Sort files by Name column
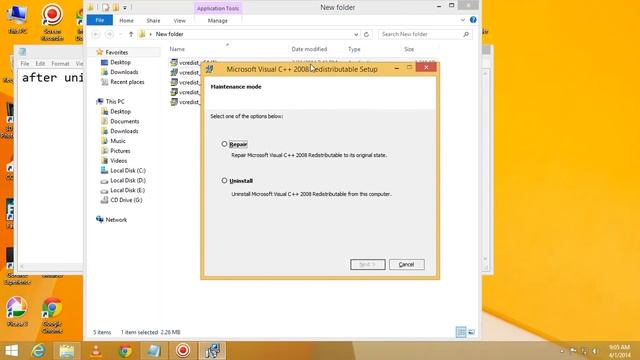Image resolution: width=640 pixels, height=360 pixels. 177,49
